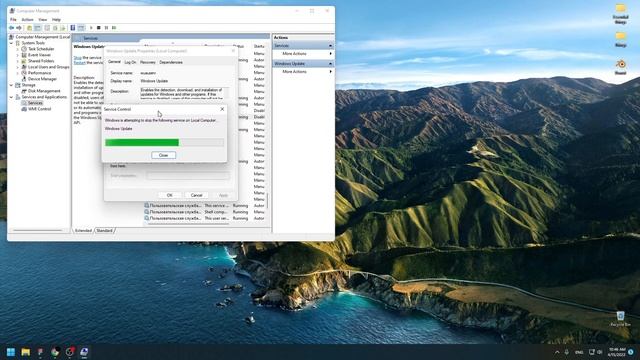The image size is (640, 360).
Task: Switch to the Log On tab
Action: coord(130,62)
